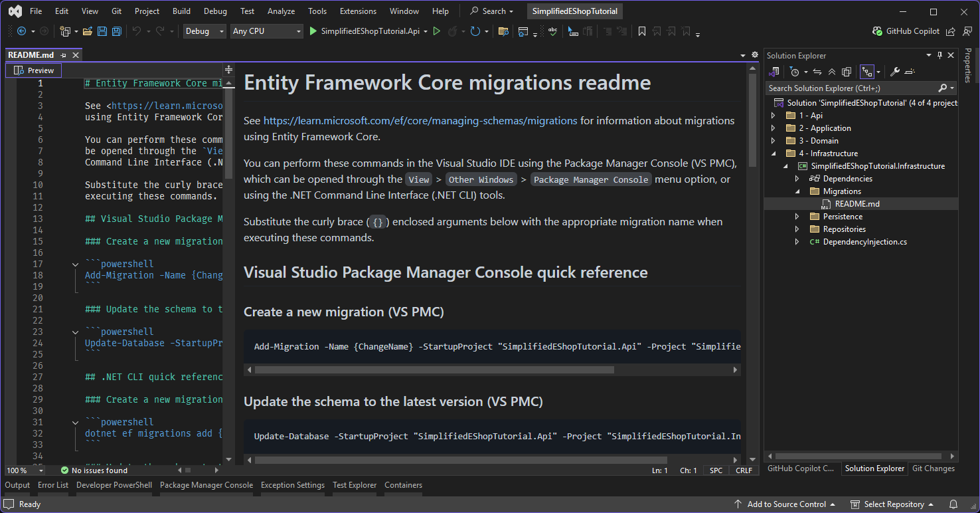Collapse powershell code block at line 17
Image resolution: width=980 pixels, height=513 pixels.
tap(76, 264)
